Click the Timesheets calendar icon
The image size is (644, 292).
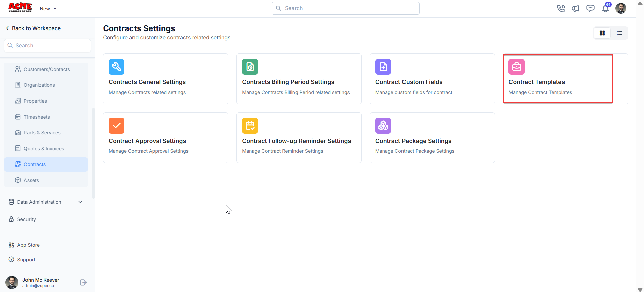click(x=18, y=117)
